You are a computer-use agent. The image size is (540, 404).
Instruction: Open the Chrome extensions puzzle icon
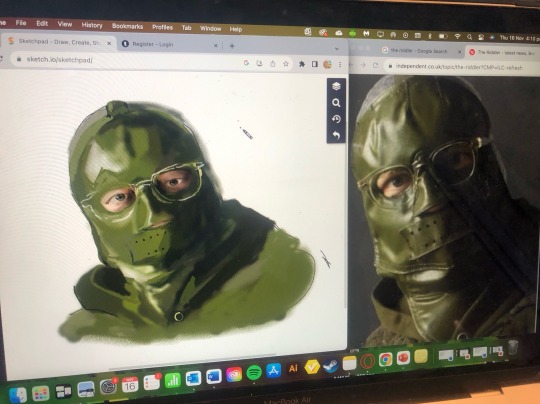(302, 64)
